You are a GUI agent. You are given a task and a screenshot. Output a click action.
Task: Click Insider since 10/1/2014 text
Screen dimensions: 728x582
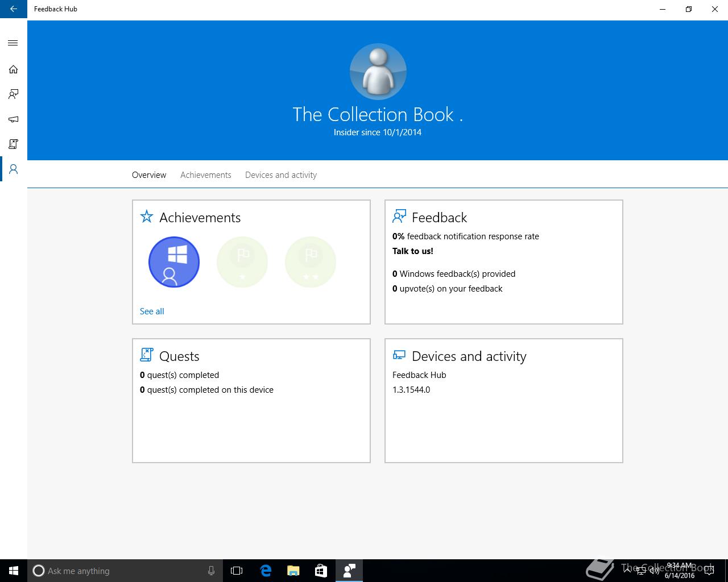point(378,132)
